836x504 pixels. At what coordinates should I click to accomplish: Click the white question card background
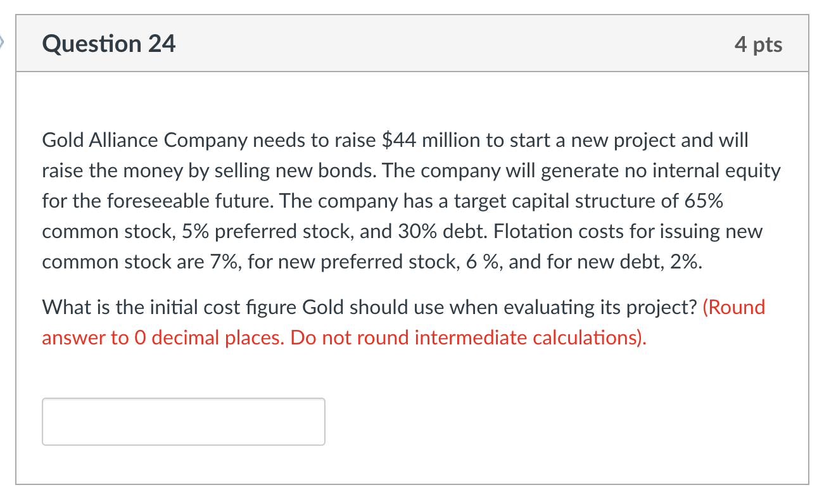[570, 380]
